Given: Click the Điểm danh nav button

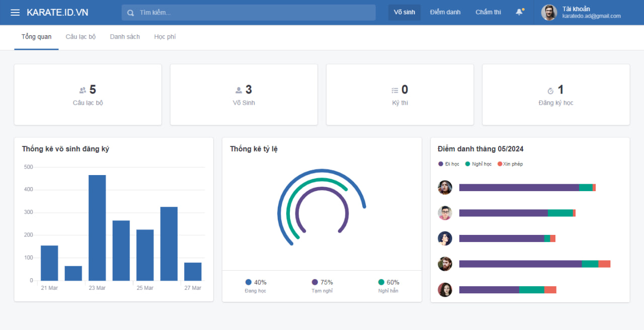Looking at the screenshot, I should point(445,13).
